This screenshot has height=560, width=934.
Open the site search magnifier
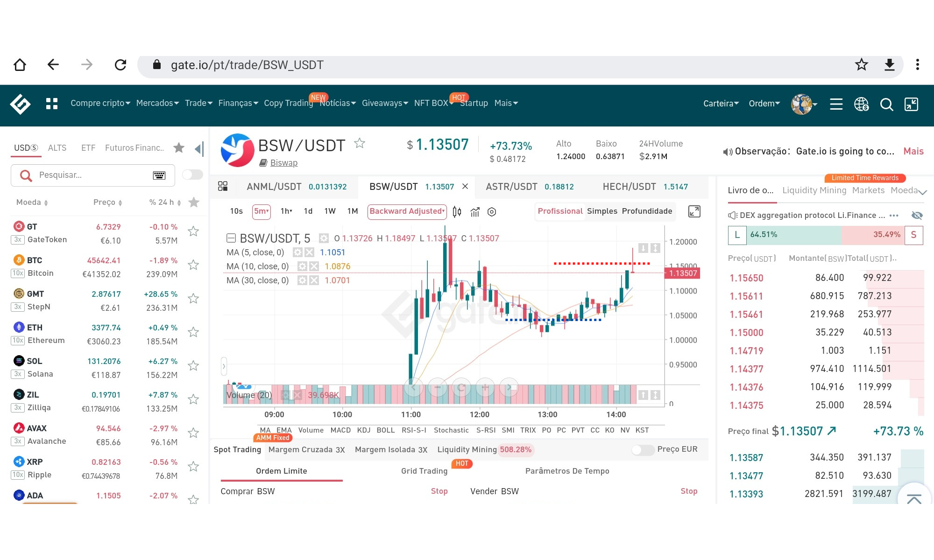click(886, 104)
